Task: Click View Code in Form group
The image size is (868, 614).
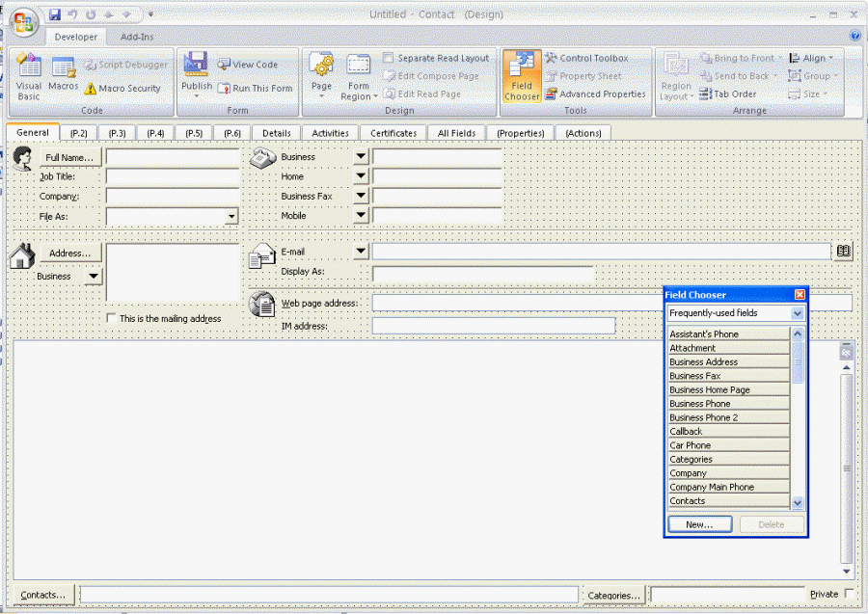Action: click(248, 65)
